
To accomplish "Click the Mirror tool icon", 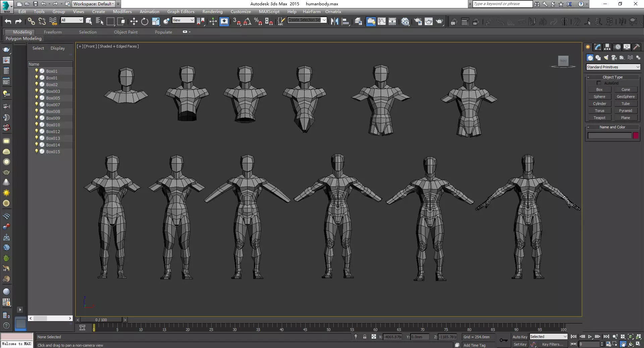I will tap(334, 21).
